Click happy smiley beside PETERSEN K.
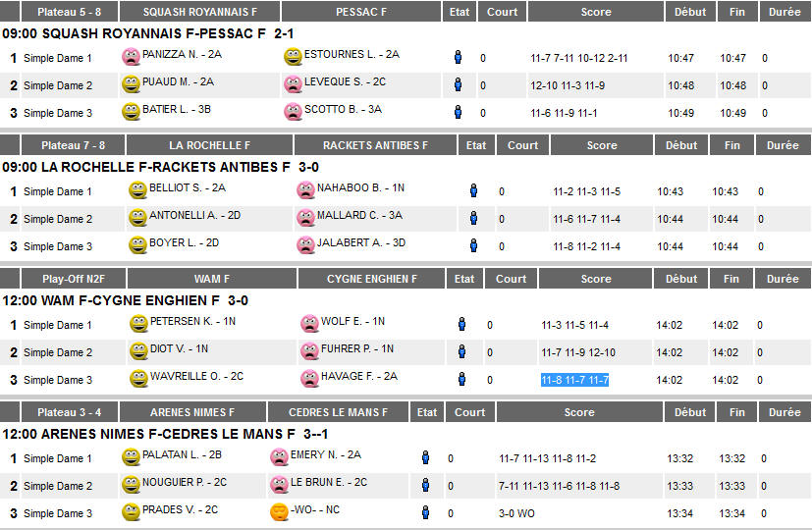This screenshot has width=812, height=530. tap(138, 324)
